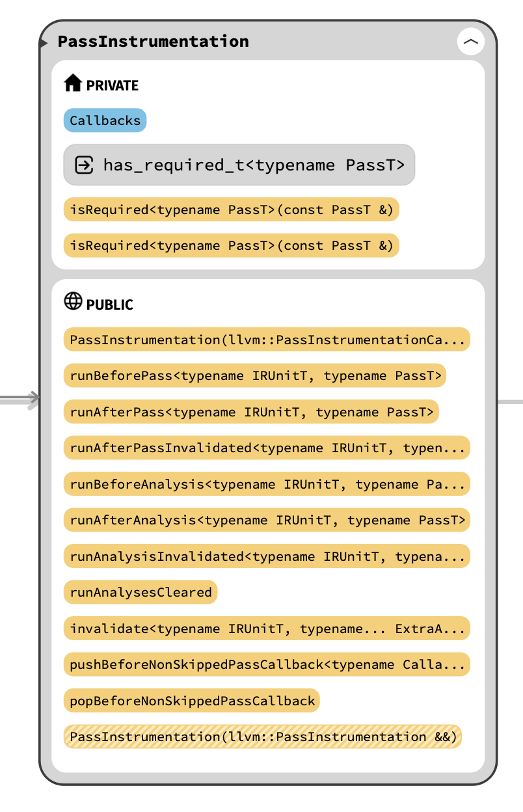Select the striped PassInstrumentation move constructor
Image resolution: width=523 pixels, height=812 pixels.
263,737
